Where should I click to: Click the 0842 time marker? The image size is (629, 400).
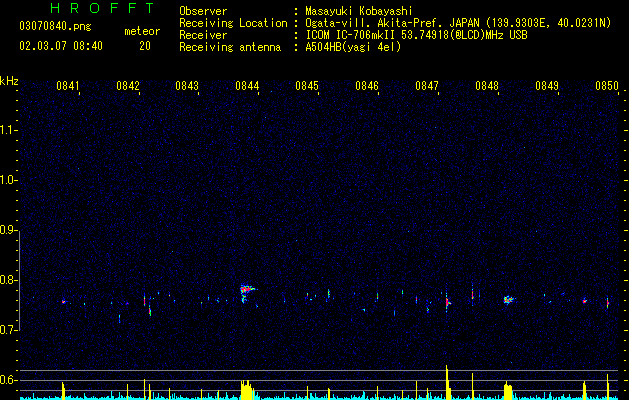128,86
